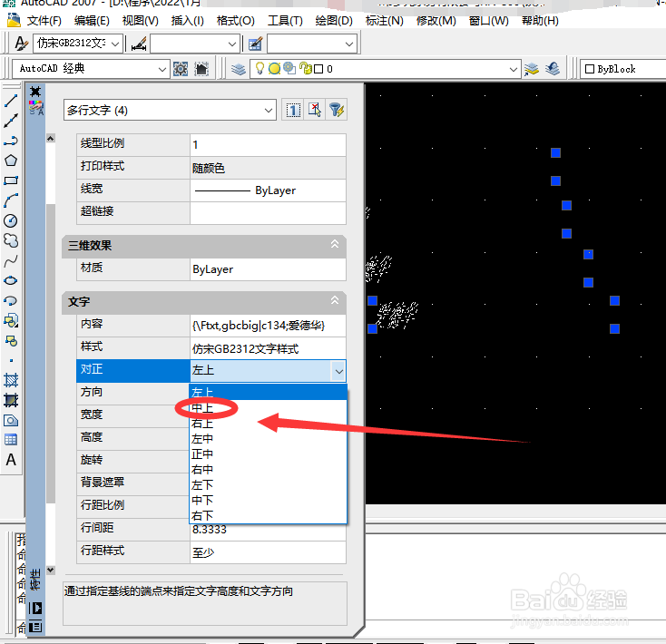Open the ByBlock color control
666x644 pixels.
click(622, 69)
